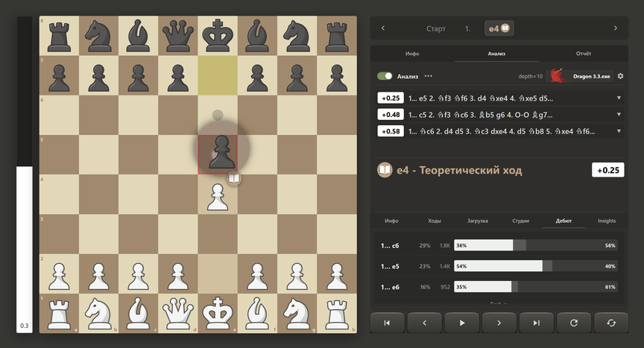This screenshot has height=348, width=644.
Task: Select the Ходы tab
Action: [x=435, y=221]
